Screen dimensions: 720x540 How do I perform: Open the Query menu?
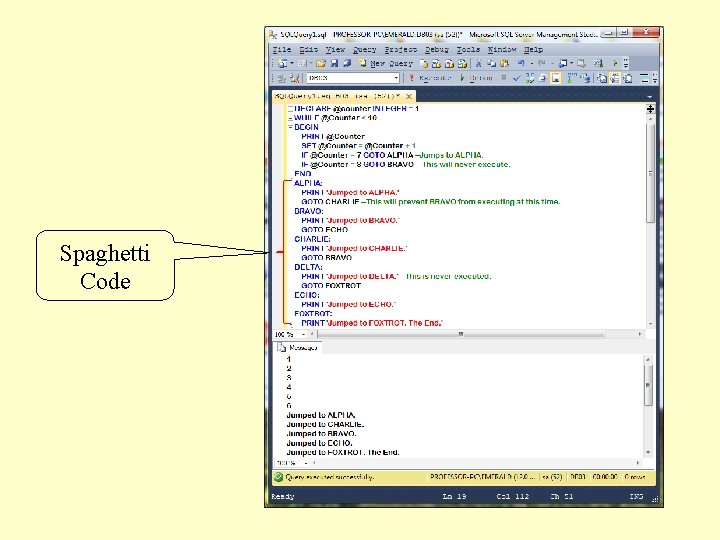[364, 49]
